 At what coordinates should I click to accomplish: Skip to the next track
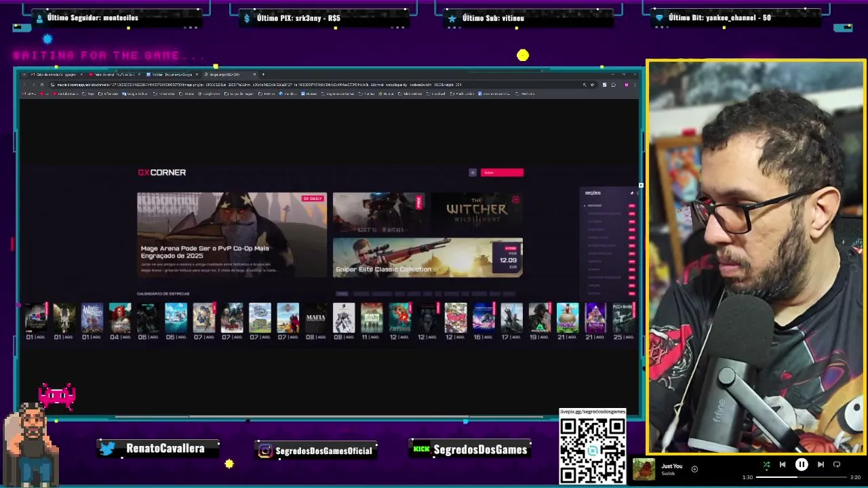pyautogui.click(x=821, y=464)
